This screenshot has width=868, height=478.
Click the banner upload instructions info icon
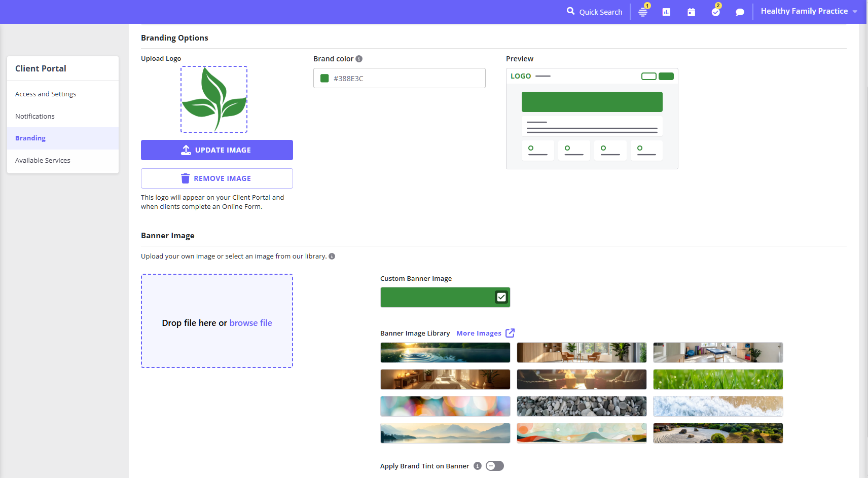click(332, 256)
